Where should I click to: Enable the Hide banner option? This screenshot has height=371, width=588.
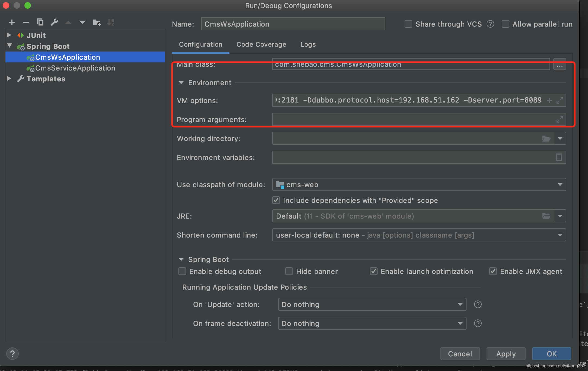(289, 271)
